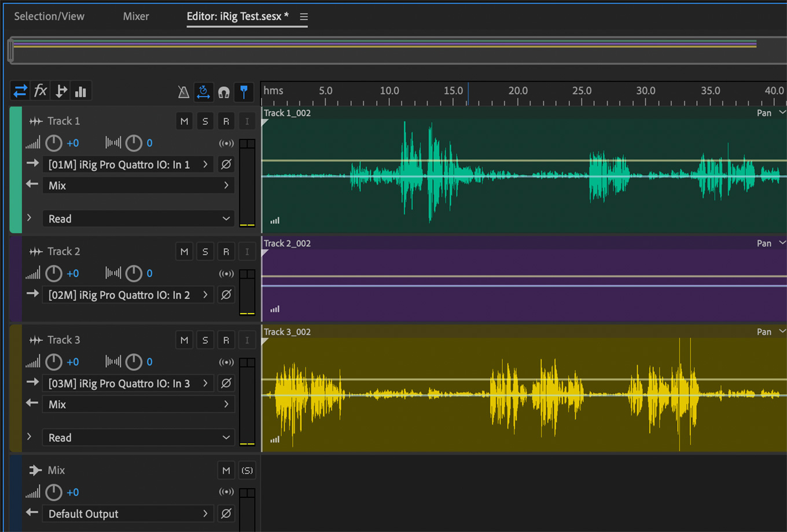Click Track 1 volume knob
This screenshot has width=787, height=532.
pyautogui.click(x=54, y=143)
